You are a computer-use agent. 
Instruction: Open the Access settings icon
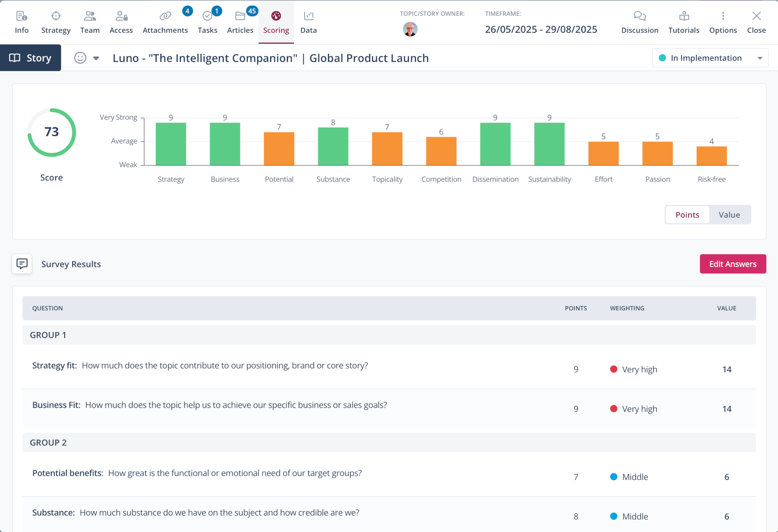point(121,22)
